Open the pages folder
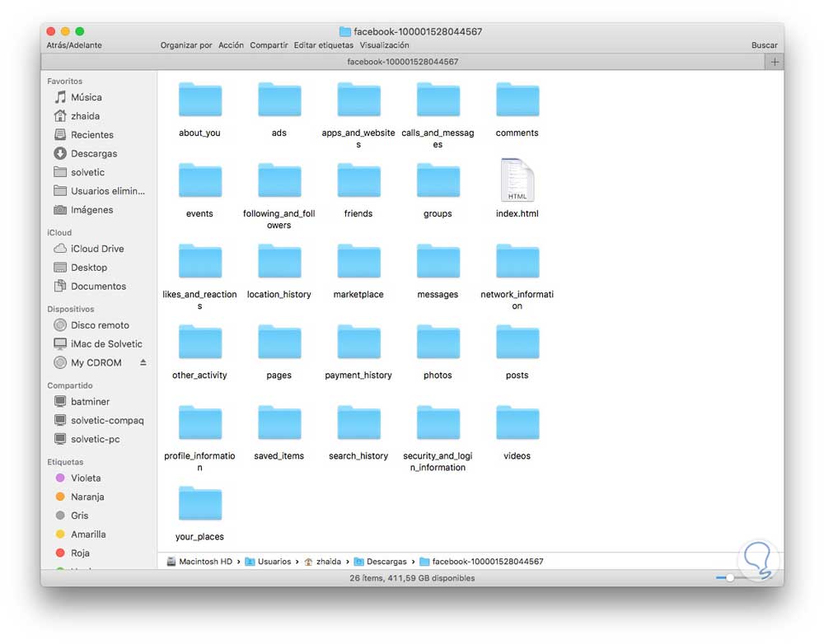Viewport: 824px width, 644px height. pyautogui.click(x=279, y=343)
